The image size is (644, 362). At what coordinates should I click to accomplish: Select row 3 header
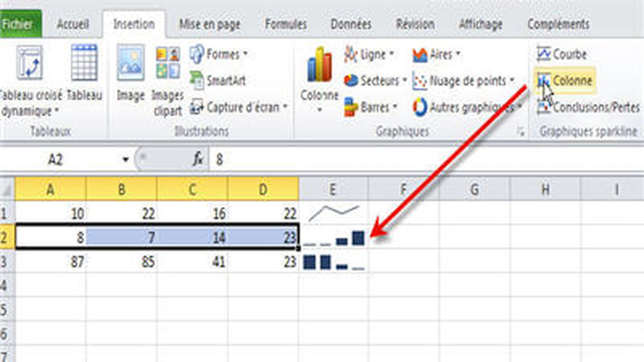click(7, 261)
